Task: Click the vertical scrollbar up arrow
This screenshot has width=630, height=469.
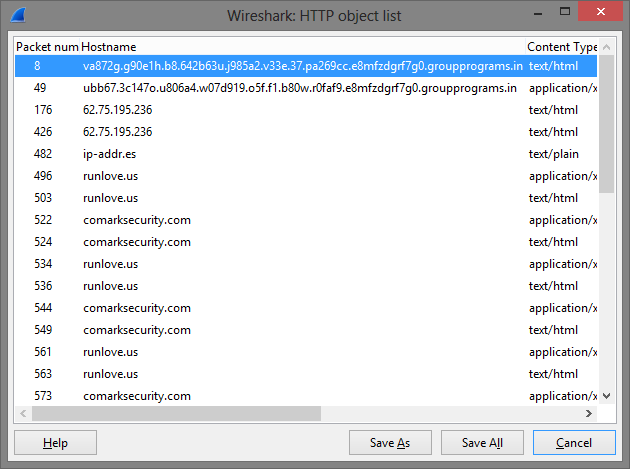Action: 607,47
